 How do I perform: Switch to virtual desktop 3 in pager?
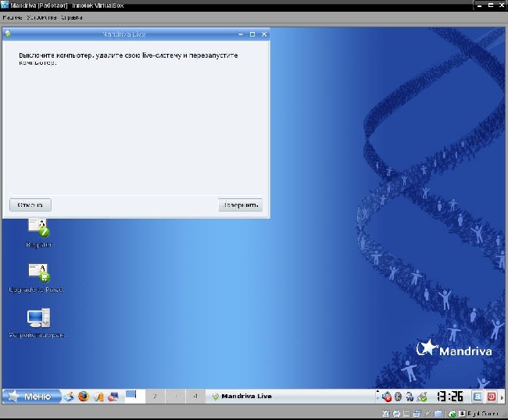click(175, 396)
